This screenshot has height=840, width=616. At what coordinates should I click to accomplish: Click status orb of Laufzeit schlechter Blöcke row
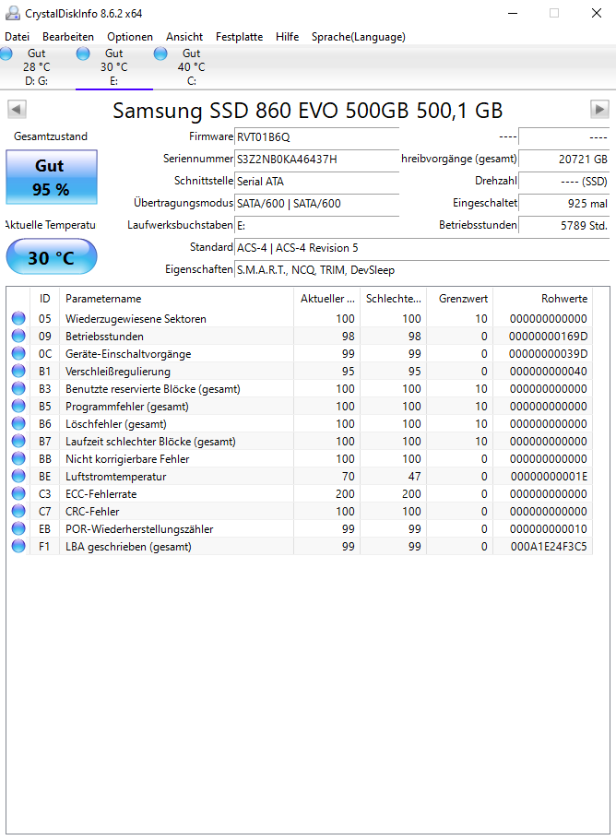tap(18, 441)
